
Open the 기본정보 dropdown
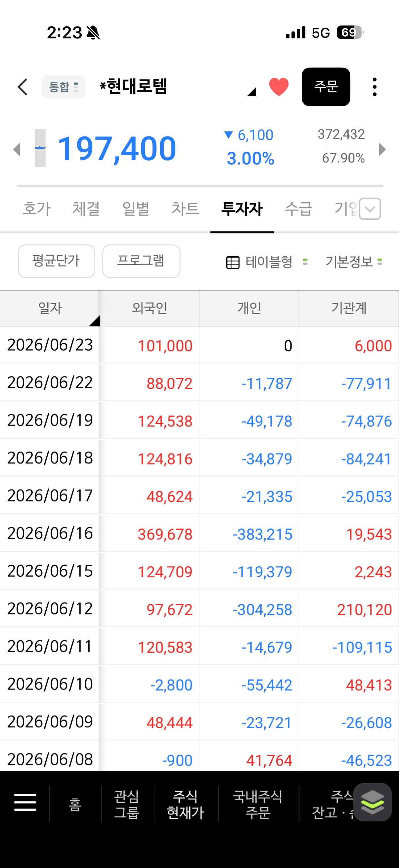point(354,262)
